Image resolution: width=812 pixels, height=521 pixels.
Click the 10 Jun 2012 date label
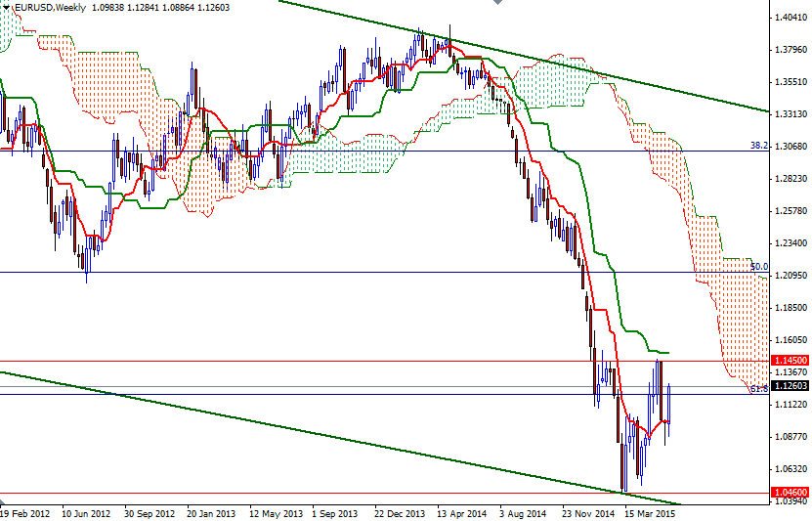[x=87, y=514]
